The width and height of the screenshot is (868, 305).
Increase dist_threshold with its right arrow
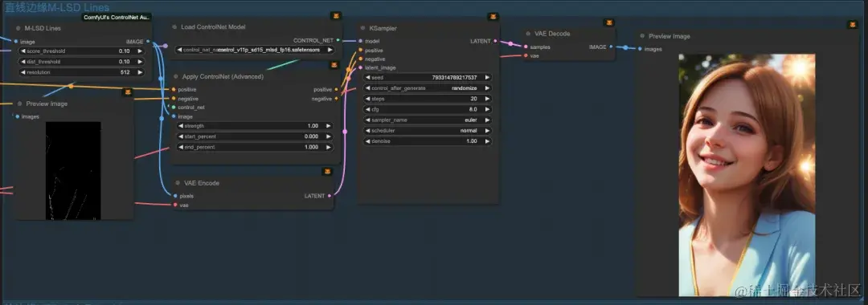tap(140, 61)
